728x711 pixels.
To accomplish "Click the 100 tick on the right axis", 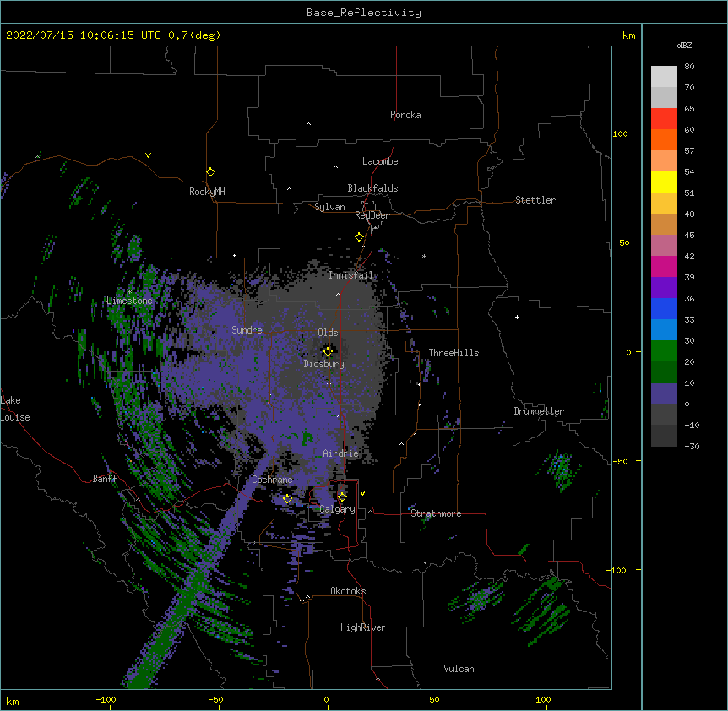I will click(620, 133).
